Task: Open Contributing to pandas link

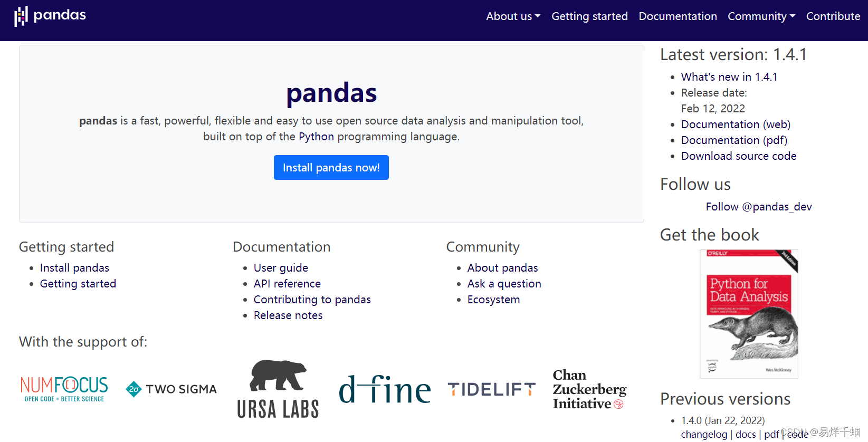Action: (312, 300)
